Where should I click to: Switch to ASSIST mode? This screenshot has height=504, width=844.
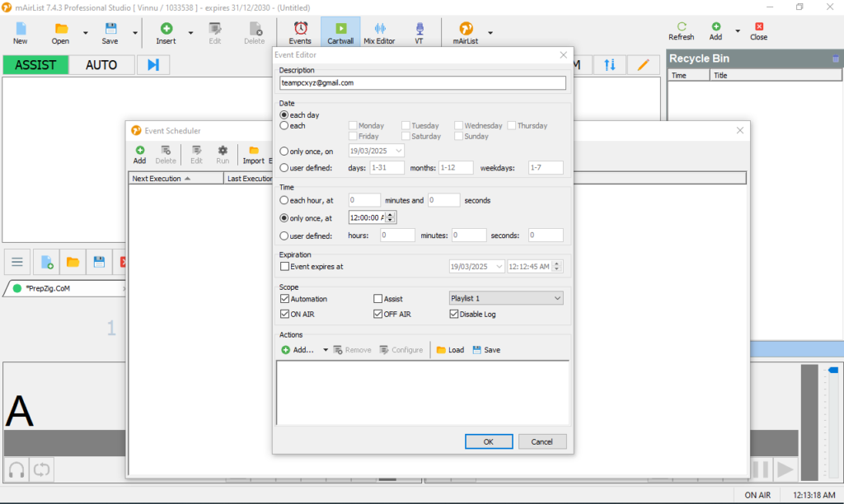(x=35, y=65)
